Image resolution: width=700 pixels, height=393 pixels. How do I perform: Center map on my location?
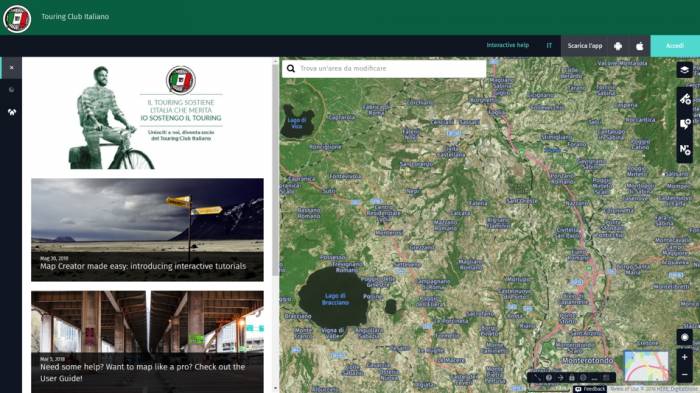[684, 337]
